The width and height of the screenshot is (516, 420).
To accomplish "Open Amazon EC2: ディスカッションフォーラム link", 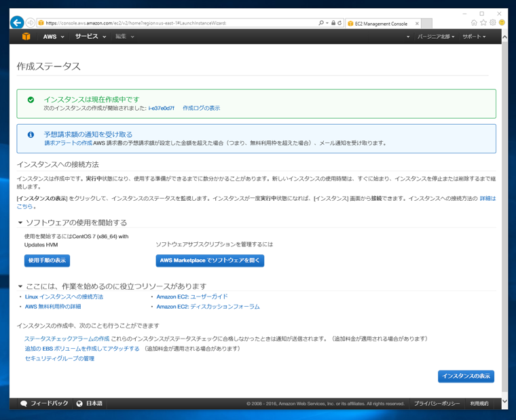I will click(x=208, y=307).
